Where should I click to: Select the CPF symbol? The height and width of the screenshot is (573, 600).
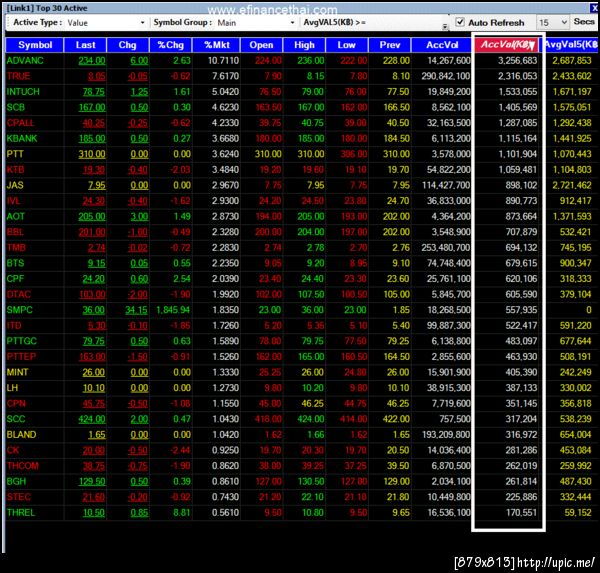[15, 279]
